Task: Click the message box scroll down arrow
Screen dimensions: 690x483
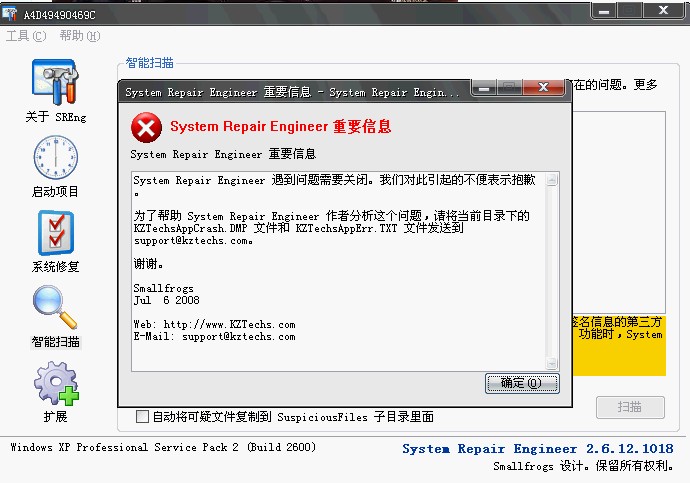Action: pyautogui.click(x=552, y=363)
